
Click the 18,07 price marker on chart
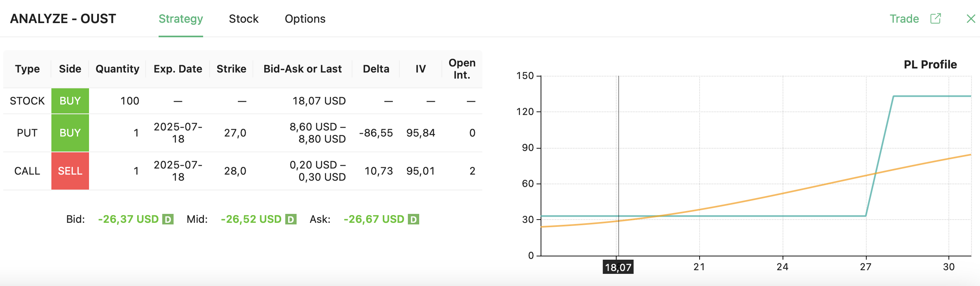click(x=618, y=267)
